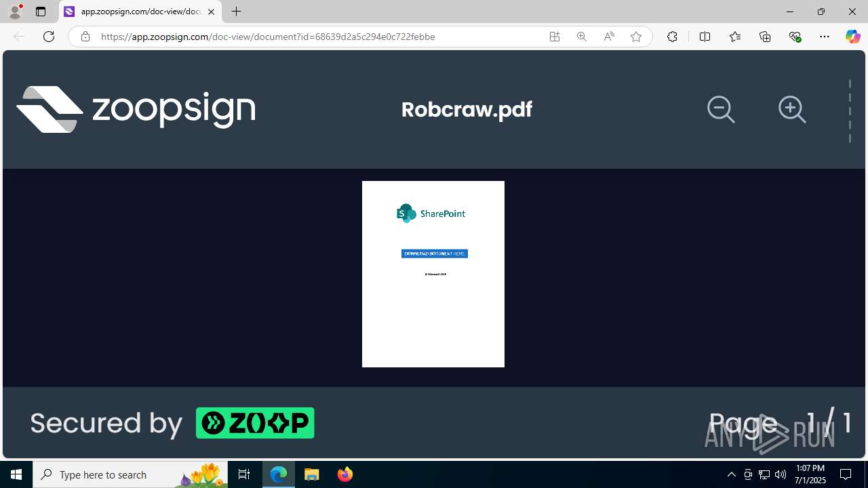This screenshot has height=488, width=868.
Task: Open Collections panel
Action: pos(765,37)
